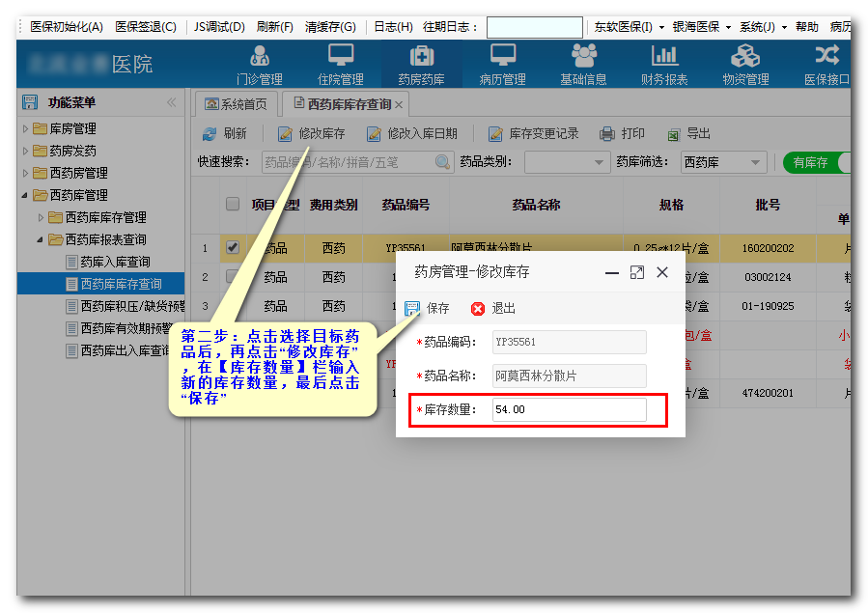The height and width of the screenshot is (613, 868).
Task: Open the 住院管理 module icon
Action: click(340, 56)
